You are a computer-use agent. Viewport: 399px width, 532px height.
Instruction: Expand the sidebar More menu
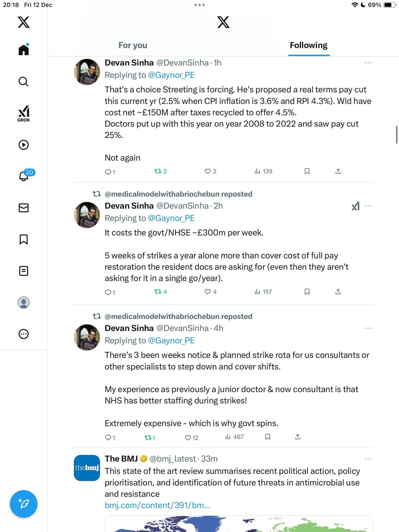(x=24, y=334)
